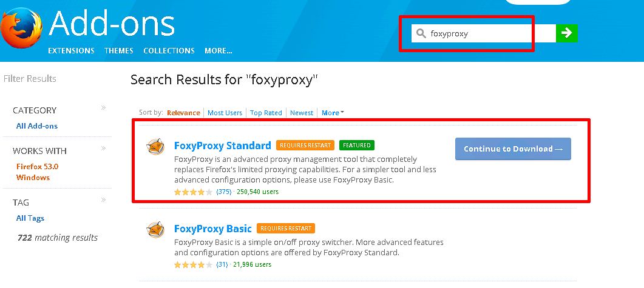
Task: Open the COLLECTIONS menu
Action: (x=169, y=51)
